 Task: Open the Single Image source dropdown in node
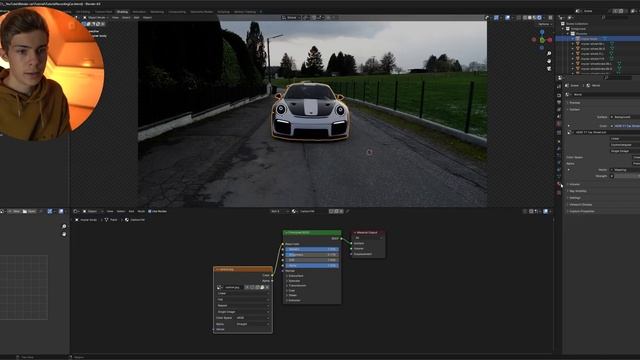(243, 312)
